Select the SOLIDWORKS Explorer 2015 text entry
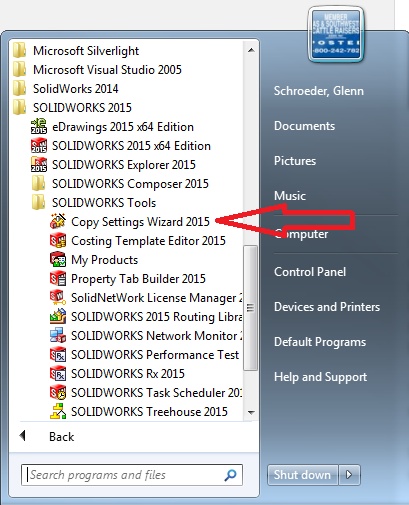This screenshot has width=409, height=505. coord(124,165)
